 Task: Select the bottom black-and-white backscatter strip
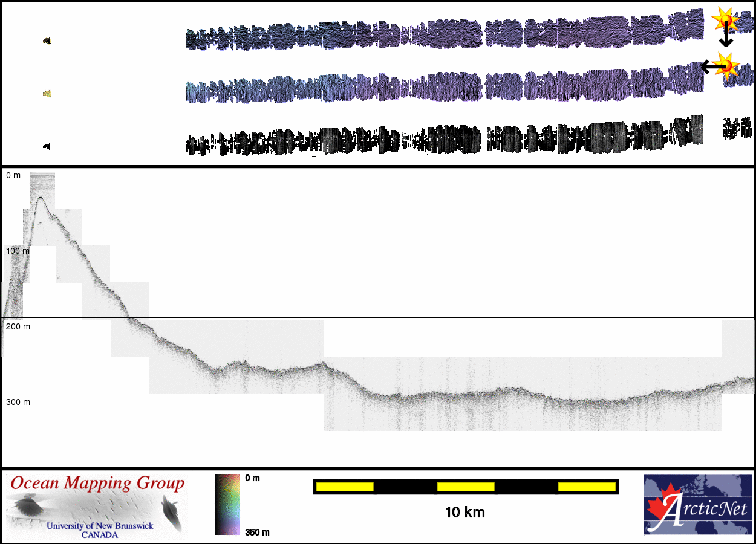pyautogui.click(x=445, y=139)
